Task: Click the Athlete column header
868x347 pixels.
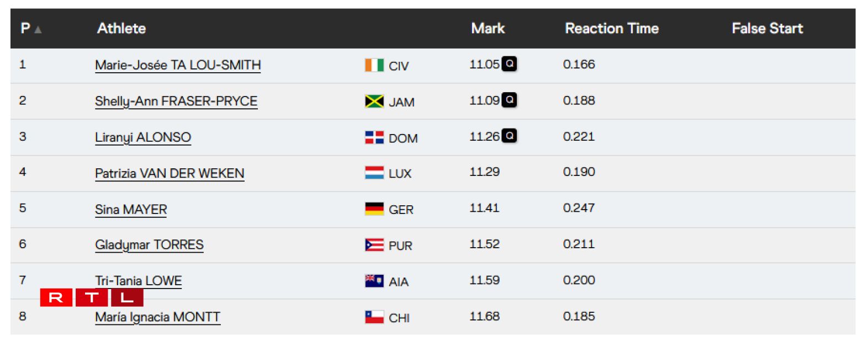Action: 121,29
